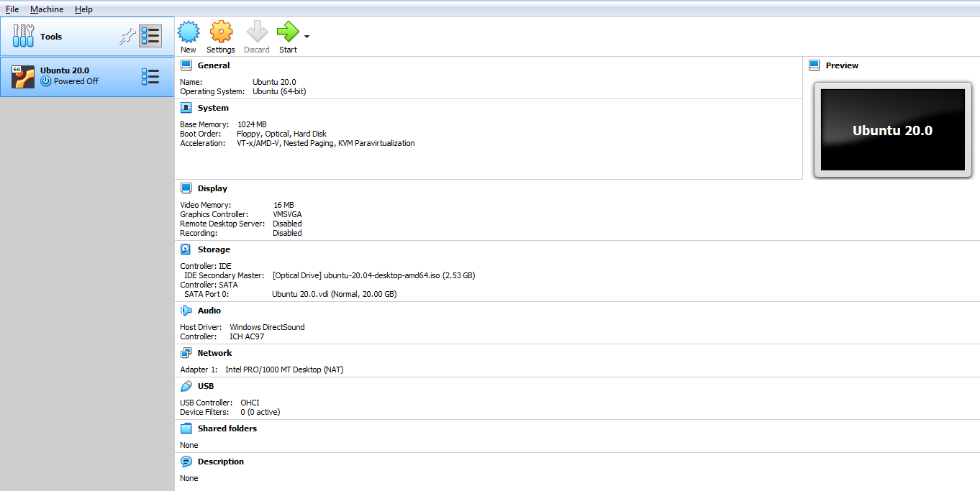The height and width of the screenshot is (491, 980).
Task: Click the VMSVGA graphics controller value
Action: pyautogui.click(x=288, y=214)
